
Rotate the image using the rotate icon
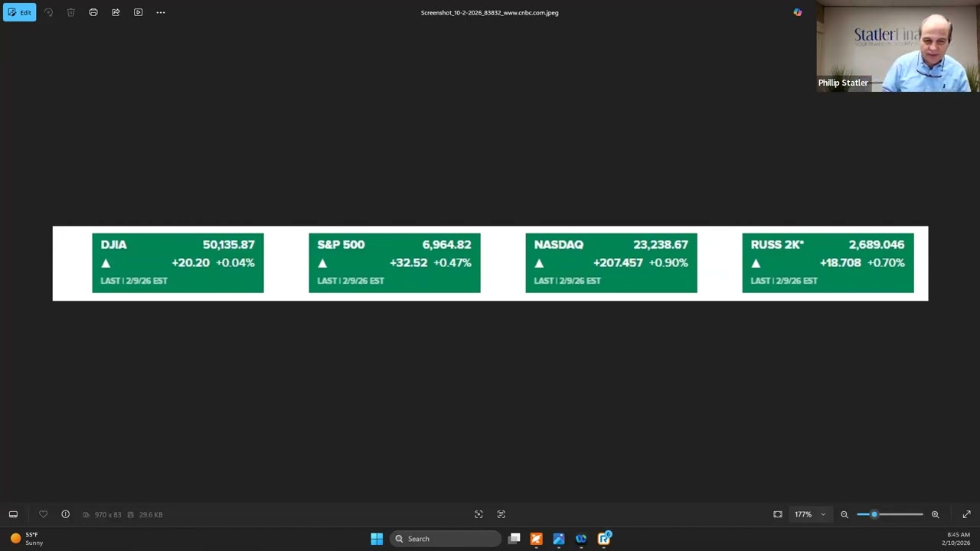coord(48,12)
